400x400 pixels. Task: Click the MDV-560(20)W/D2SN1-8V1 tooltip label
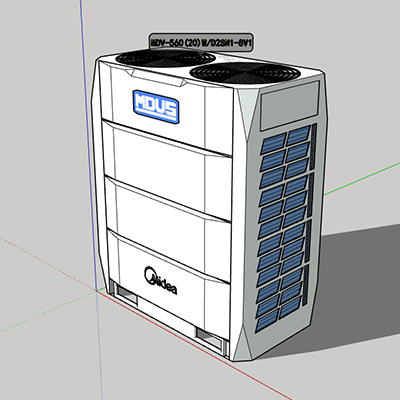point(201,42)
